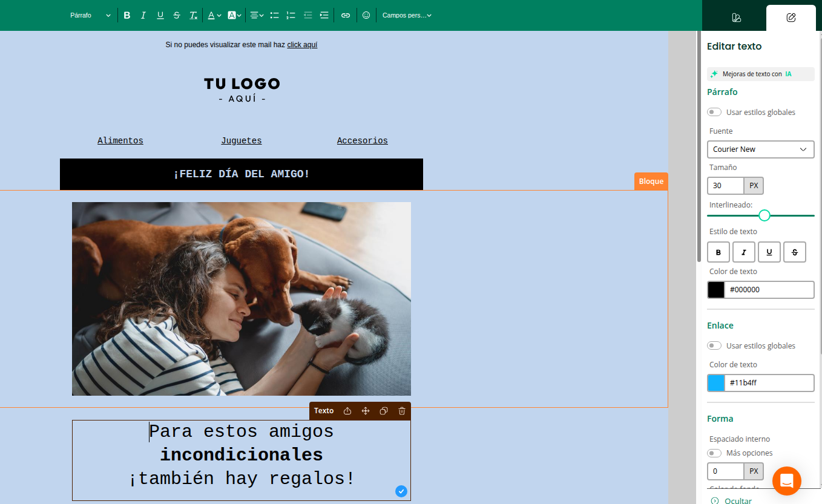Insert a link using the toolbar link icon

click(x=346, y=15)
